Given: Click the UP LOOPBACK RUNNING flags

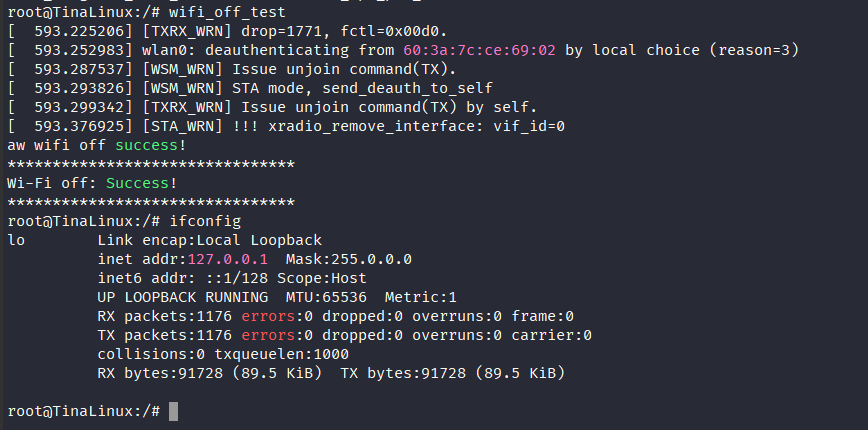Looking at the screenshot, I should [x=182, y=297].
